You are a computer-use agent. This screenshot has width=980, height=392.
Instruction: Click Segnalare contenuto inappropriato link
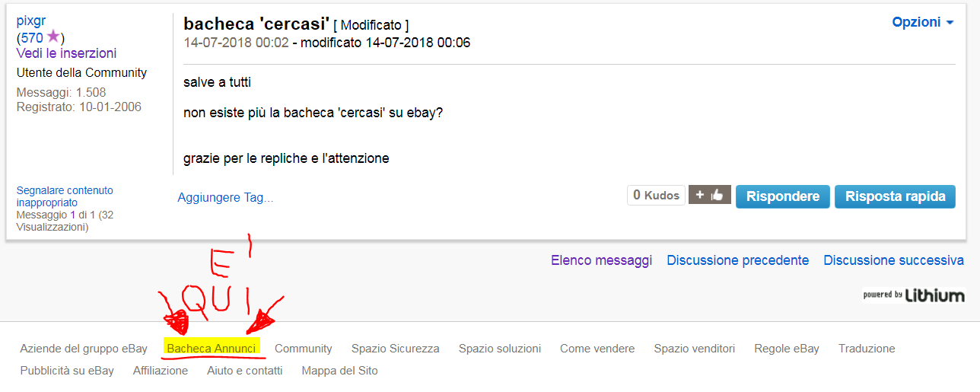tap(65, 196)
